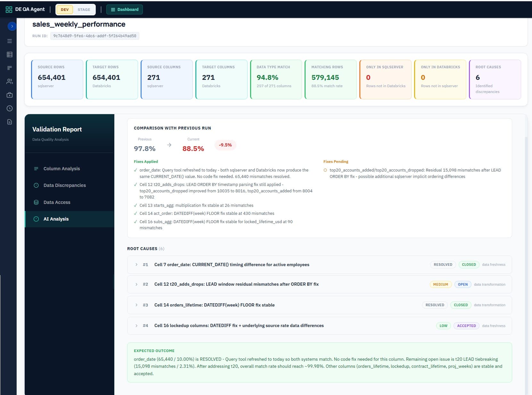Image resolution: width=532 pixels, height=395 pixels.
Task: Open the Dashboard button
Action: point(125,10)
